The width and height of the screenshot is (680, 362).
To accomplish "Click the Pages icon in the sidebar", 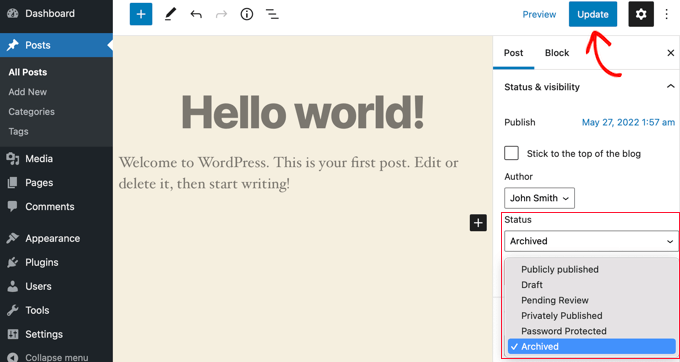I will tap(13, 183).
